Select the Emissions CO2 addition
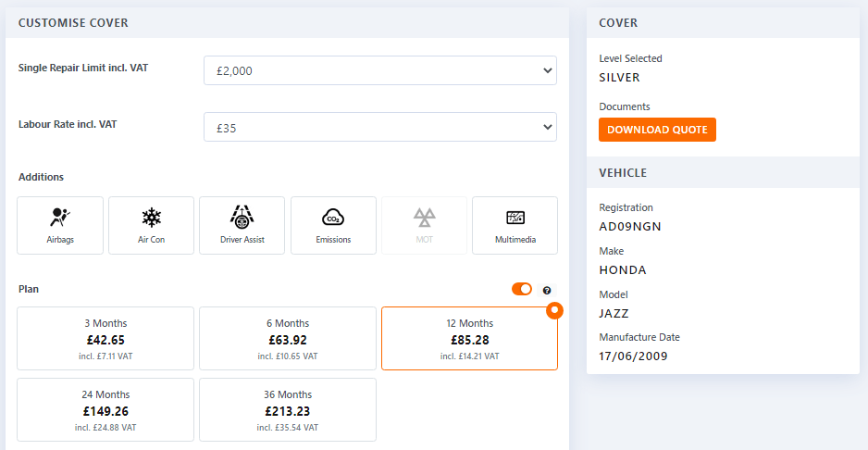 click(333, 225)
